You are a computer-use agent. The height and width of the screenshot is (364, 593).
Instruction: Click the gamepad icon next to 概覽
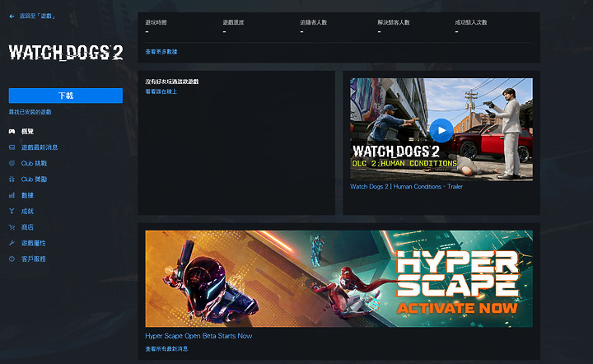(12, 132)
